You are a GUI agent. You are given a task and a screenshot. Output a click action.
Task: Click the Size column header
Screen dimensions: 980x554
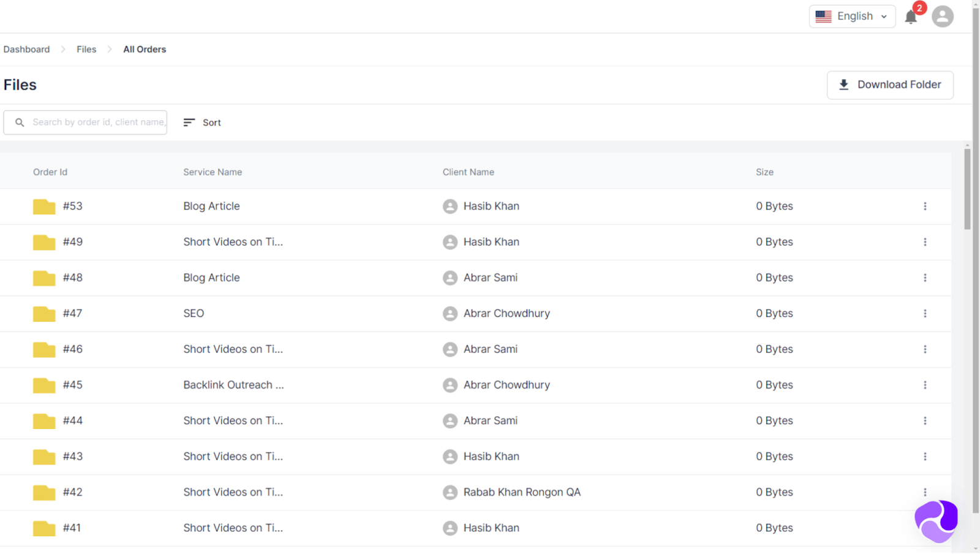tap(764, 172)
